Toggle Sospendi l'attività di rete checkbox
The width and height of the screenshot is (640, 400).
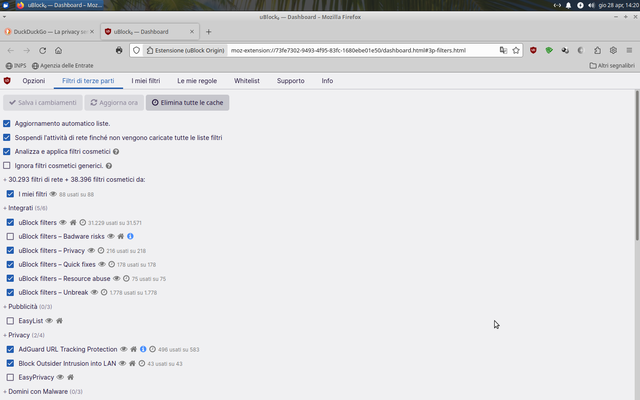click(x=7, y=138)
